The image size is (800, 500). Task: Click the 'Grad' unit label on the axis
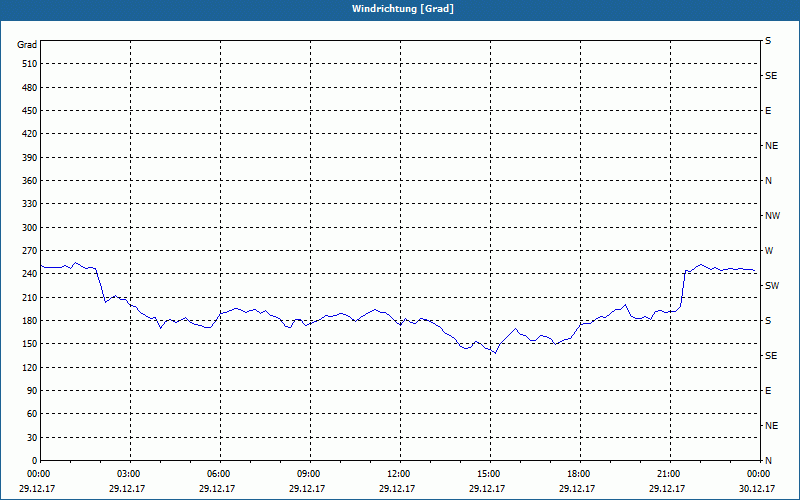(x=27, y=45)
